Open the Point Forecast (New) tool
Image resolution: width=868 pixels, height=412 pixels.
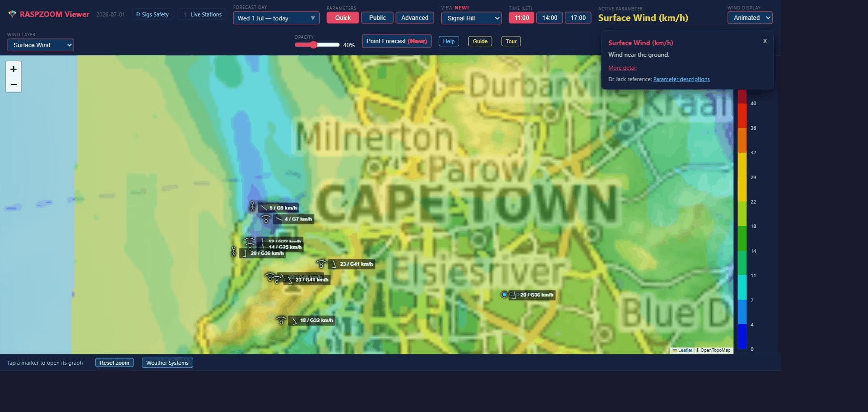click(396, 41)
